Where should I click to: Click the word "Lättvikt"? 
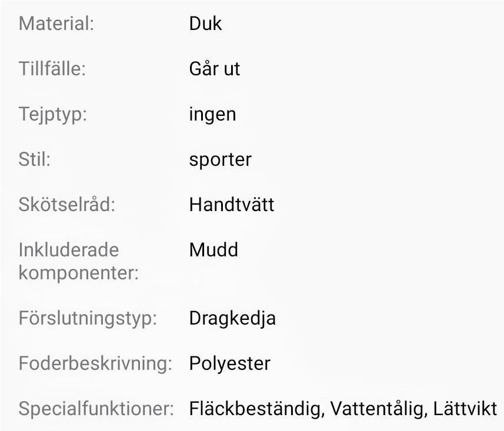point(465,409)
